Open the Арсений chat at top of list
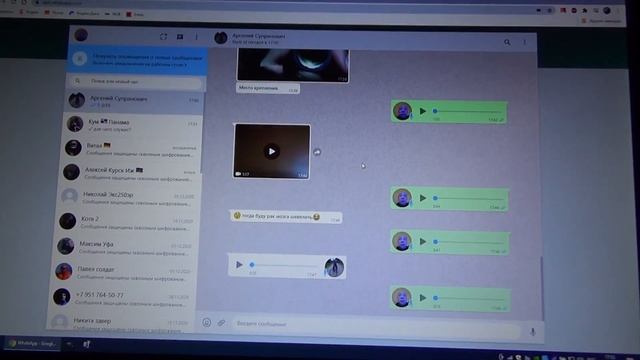640x360 pixels. pyautogui.click(x=134, y=101)
